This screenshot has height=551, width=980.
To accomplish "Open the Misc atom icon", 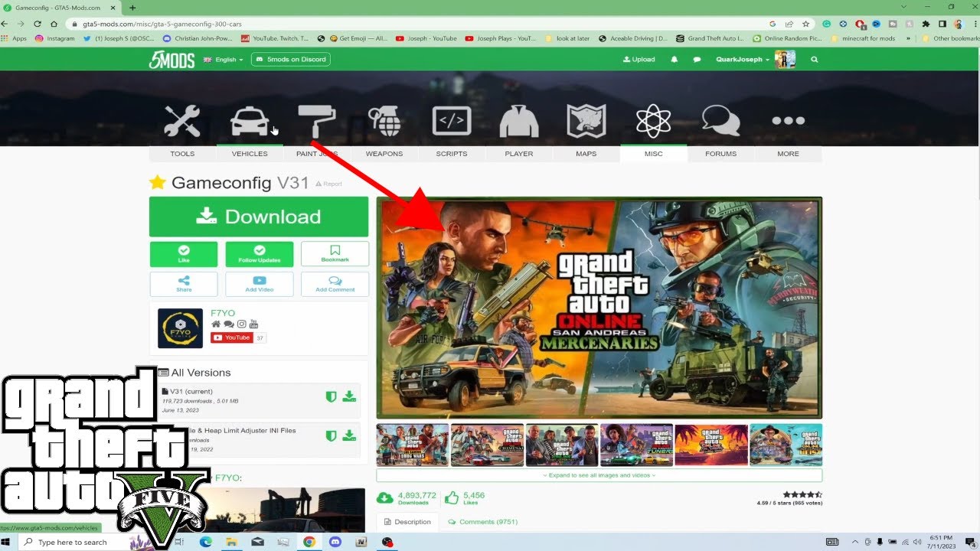I will point(654,121).
